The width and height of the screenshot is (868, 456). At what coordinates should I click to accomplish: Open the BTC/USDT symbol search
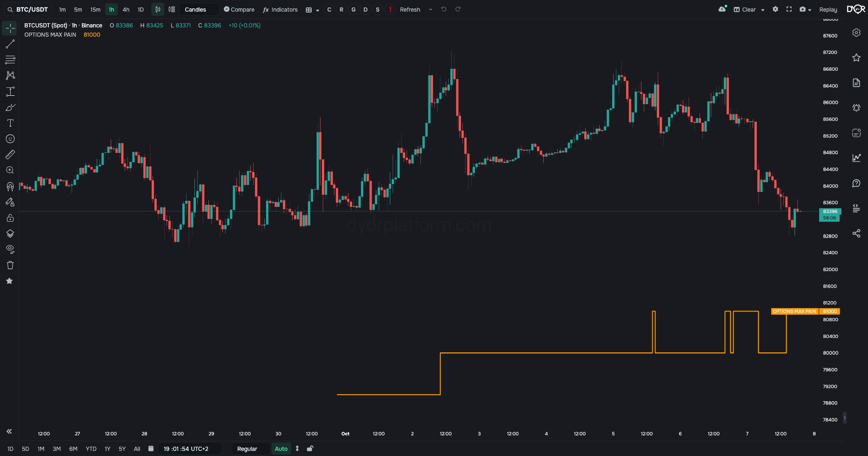click(27, 9)
